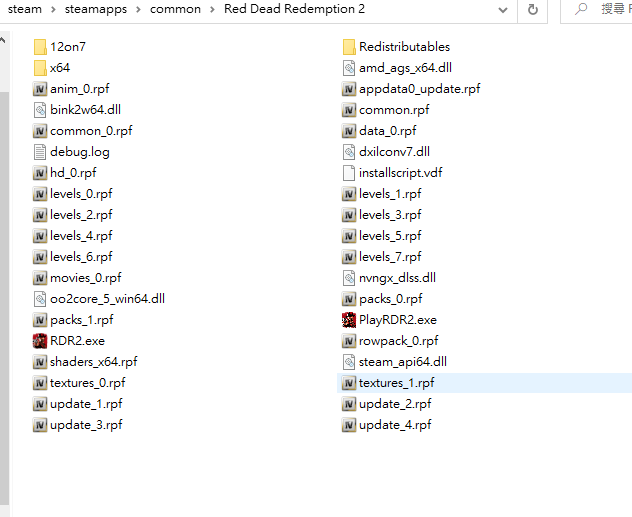Click the steam_api64.dll file icon
Viewport: 632px width, 517px height.
(x=349, y=362)
